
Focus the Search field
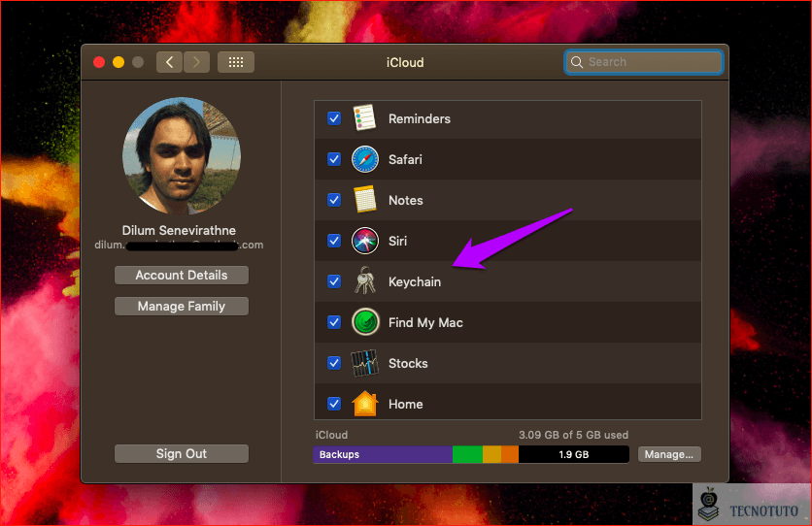pyautogui.click(x=644, y=62)
